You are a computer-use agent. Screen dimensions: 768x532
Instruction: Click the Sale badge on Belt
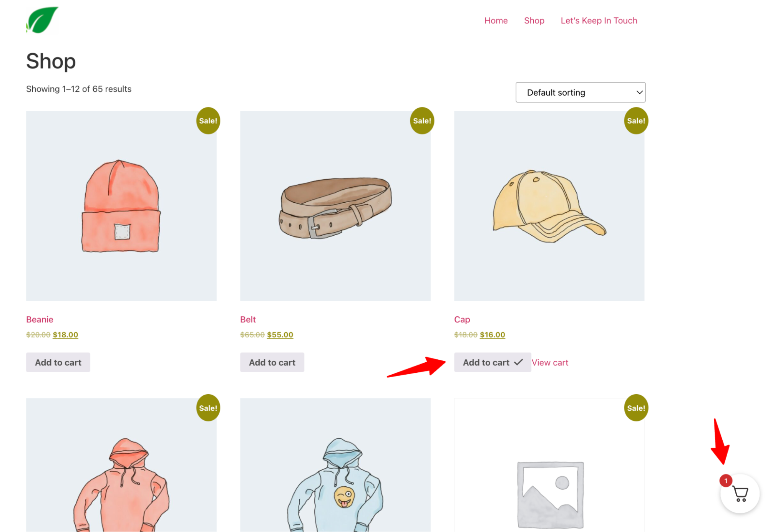click(422, 121)
